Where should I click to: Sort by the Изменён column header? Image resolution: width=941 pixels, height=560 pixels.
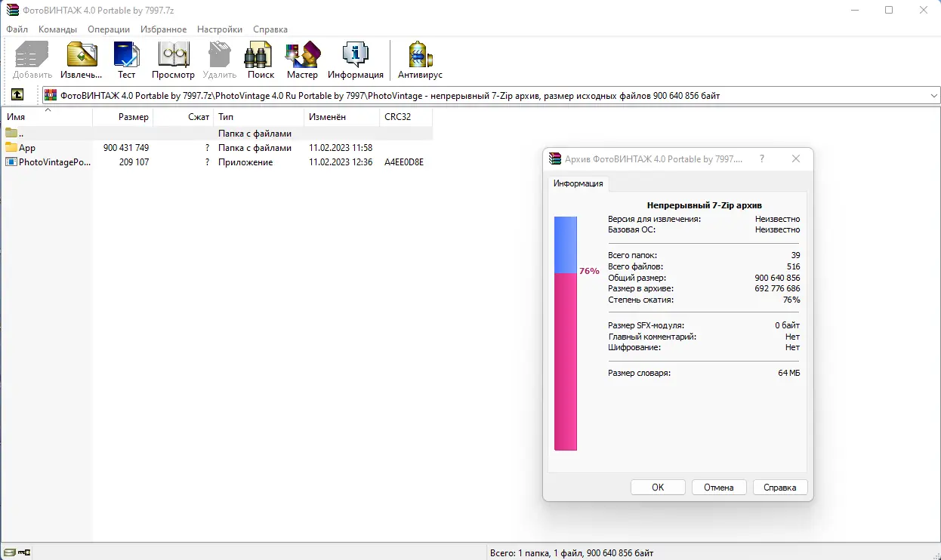pyautogui.click(x=342, y=117)
